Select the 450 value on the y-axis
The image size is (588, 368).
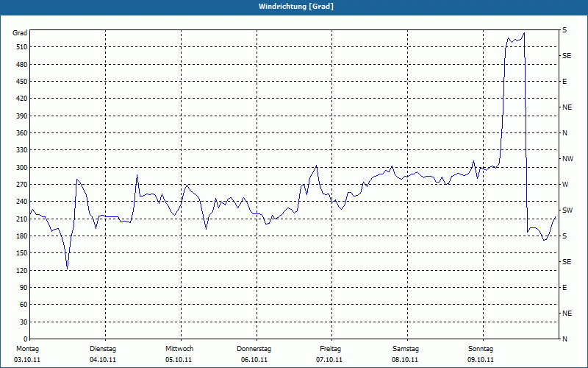click(x=21, y=82)
